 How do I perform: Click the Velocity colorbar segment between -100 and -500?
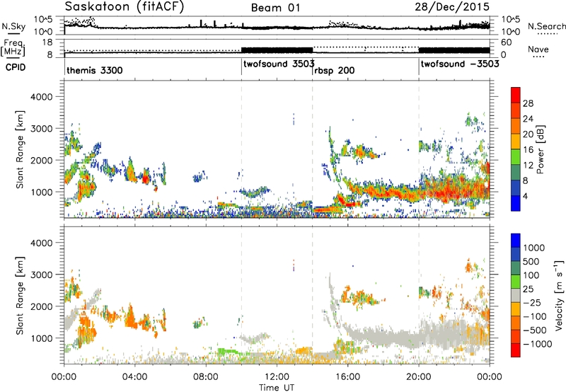pyautogui.click(x=516, y=323)
